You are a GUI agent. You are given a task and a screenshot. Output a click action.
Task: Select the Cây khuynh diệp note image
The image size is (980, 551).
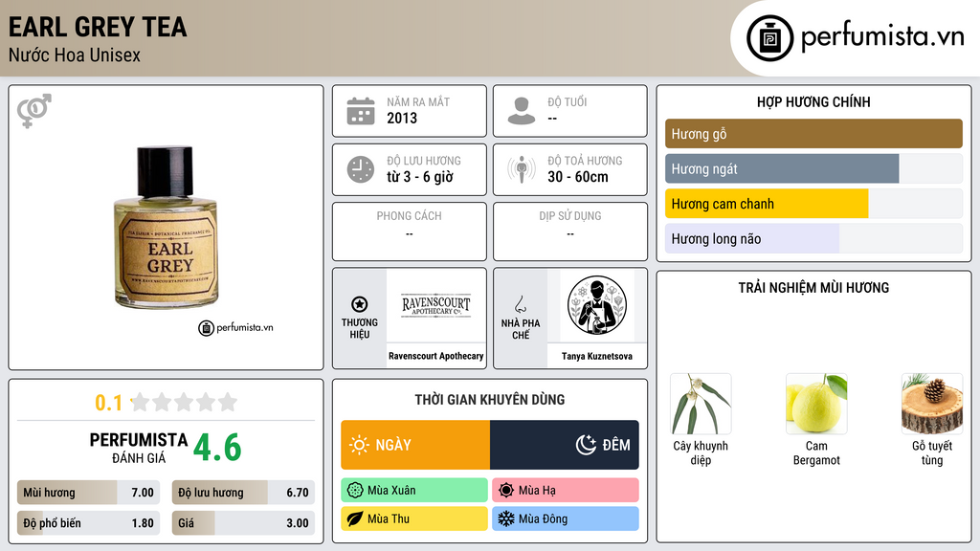[x=701, y=405]
